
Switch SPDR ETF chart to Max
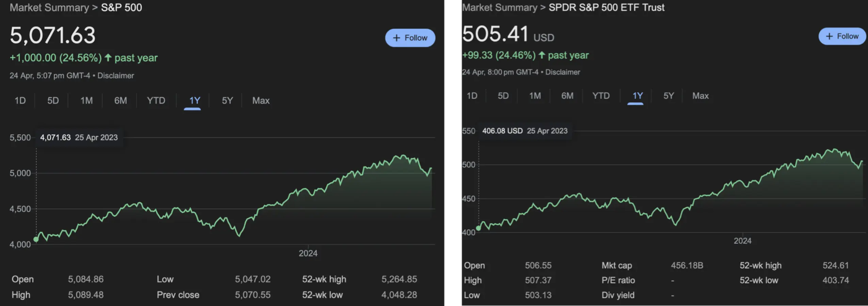[x=700, y=96]
